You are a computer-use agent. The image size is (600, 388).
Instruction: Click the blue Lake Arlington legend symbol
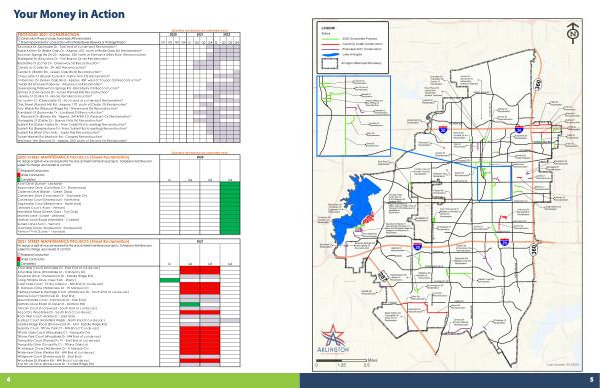[330, 55]
